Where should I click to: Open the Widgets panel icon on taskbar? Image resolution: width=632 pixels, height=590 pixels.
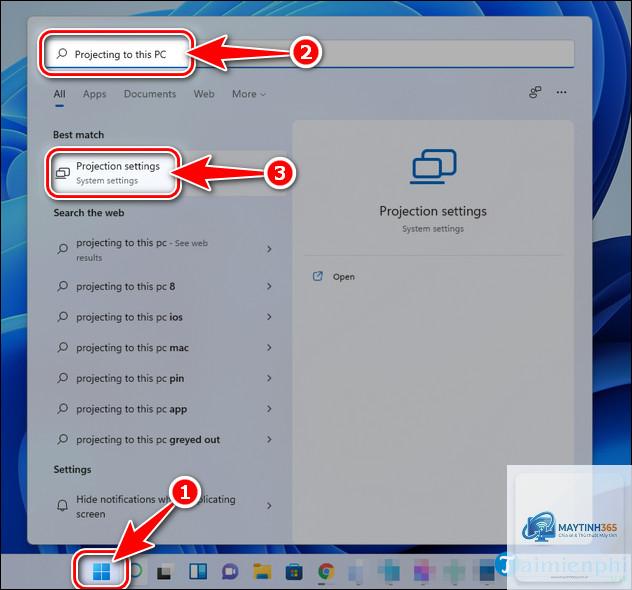click(198, 571)
